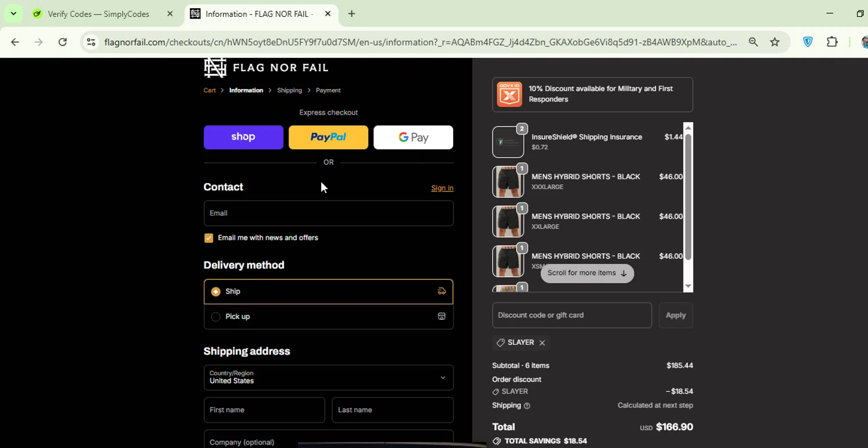Focus the Discount code or gift card field
The width and height of the screenshot is (868, 448).
(572, 315)
